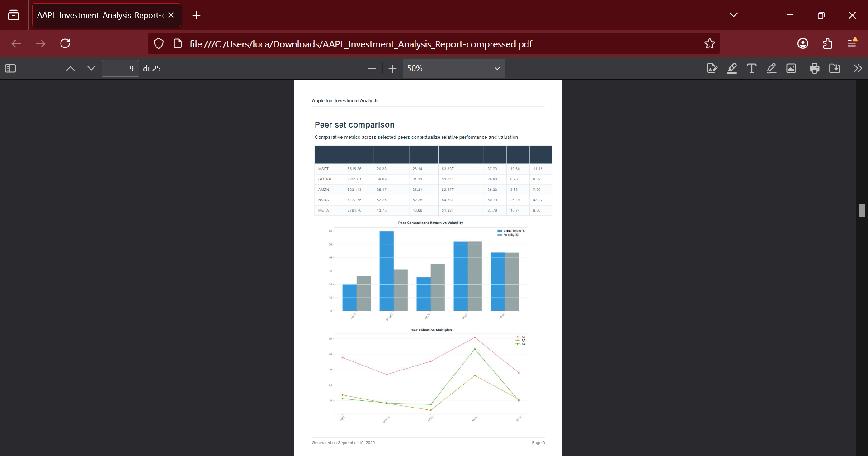Open a new browser tab
This screenshot has height=456, width=868.
pos(196,15)
